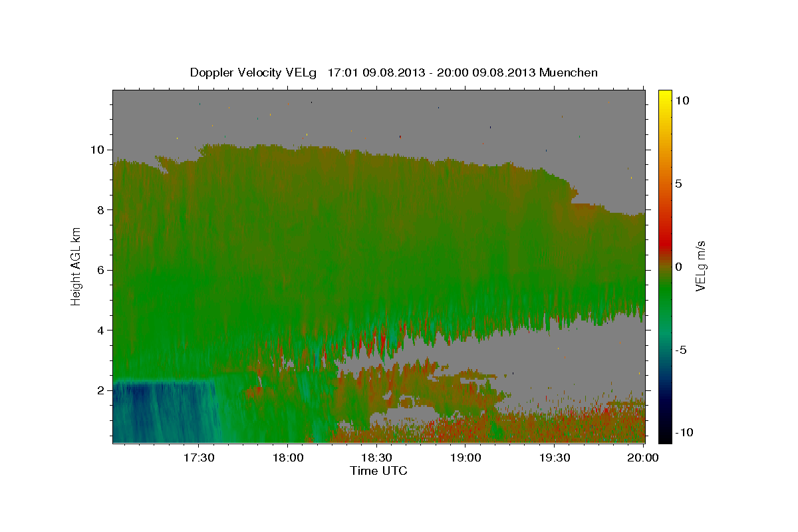Screen dimensions: 798x532
Task: Click the '19:30' time axis label
Action: (x=555, y=458)
